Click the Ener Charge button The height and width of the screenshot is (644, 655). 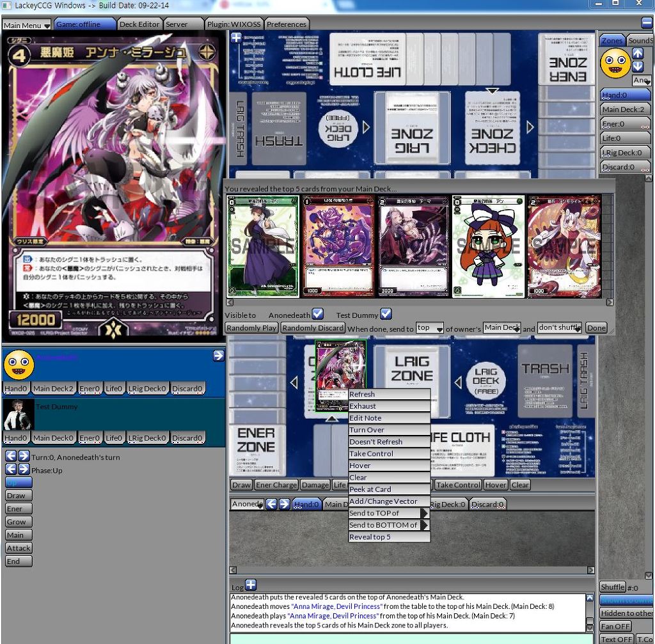click(x=276, y=485)
